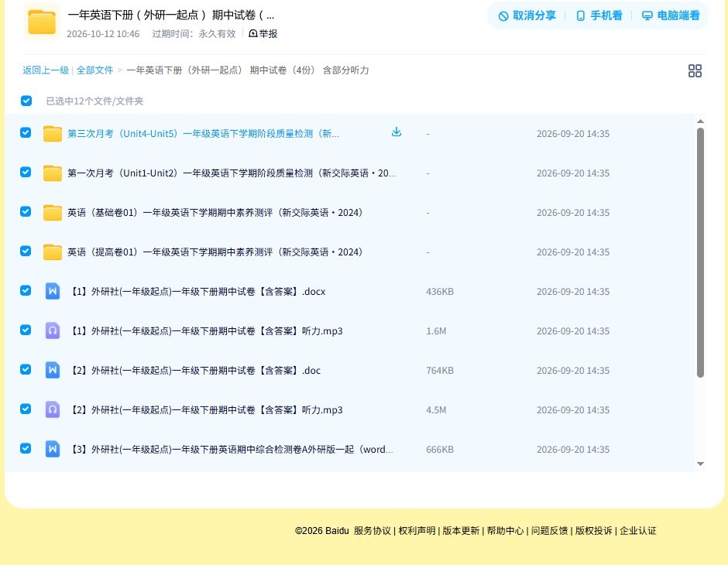
Task: Click the folder icon of 第一次月考
Action: [x=53, y=173]
